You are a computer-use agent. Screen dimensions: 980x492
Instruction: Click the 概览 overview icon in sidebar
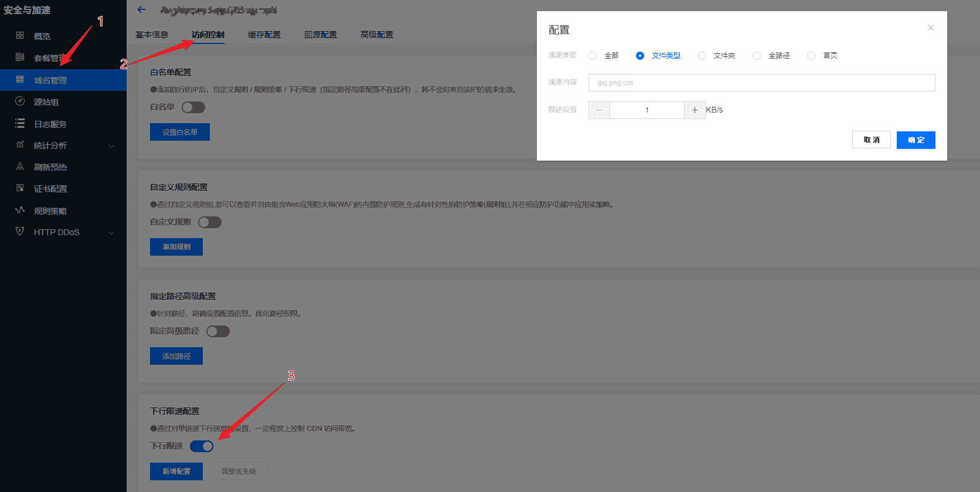click(x=20, y=36)
